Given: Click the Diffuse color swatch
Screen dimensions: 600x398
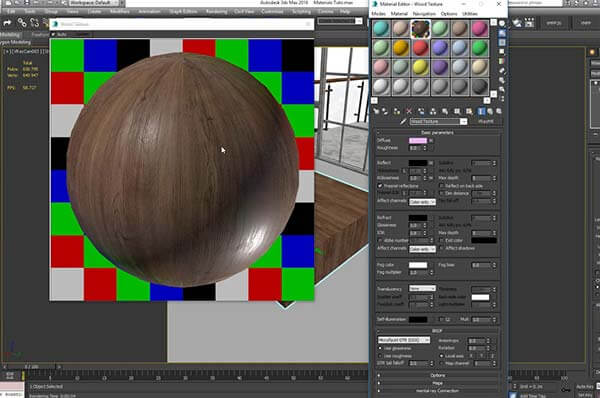Looking at the screenshot, I should 418,141.
